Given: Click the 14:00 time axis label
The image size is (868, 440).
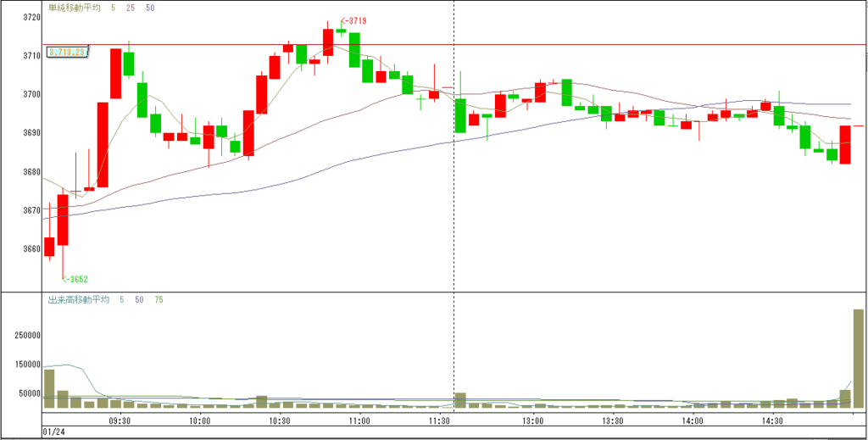Looking at the screenshot, I should 693,421.
